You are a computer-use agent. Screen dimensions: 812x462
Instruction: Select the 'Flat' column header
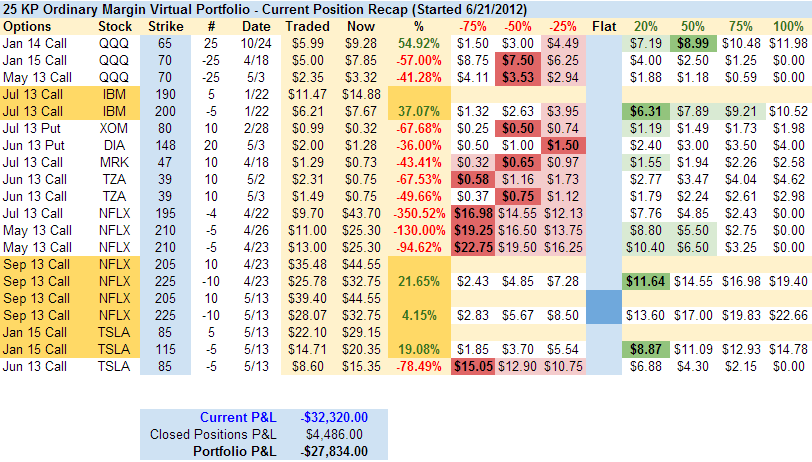[x=604, y=25]
